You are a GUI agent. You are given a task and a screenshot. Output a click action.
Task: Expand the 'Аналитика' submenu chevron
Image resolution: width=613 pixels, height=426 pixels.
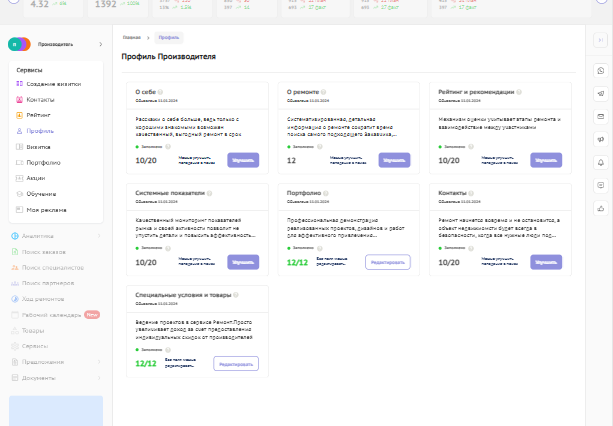pos(99,236)
